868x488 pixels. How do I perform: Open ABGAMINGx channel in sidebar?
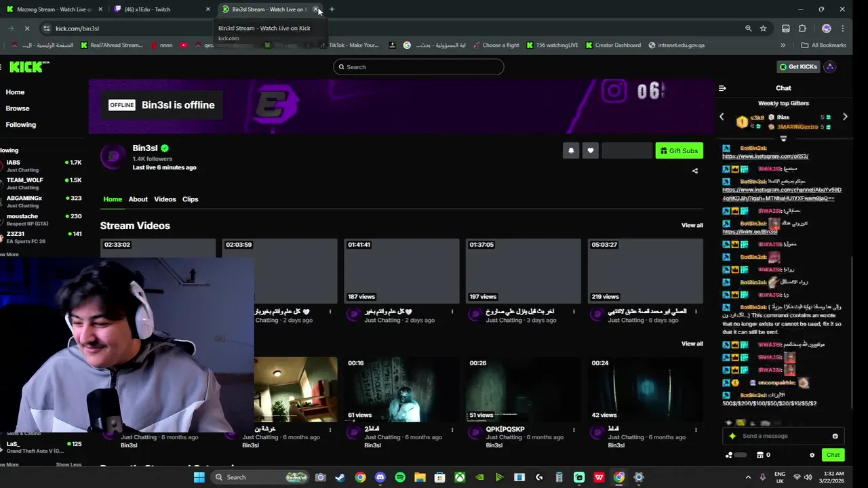tap(42, 201)
